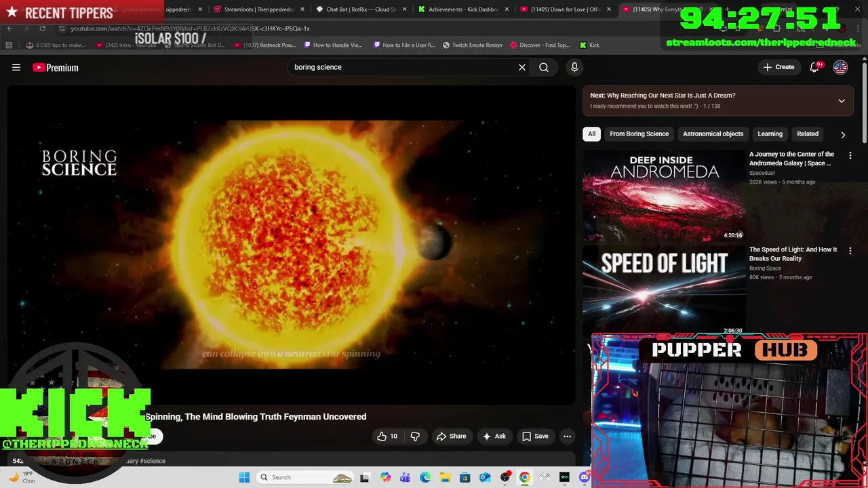Expand the Next playlist panel chevron

pos(842,101)
